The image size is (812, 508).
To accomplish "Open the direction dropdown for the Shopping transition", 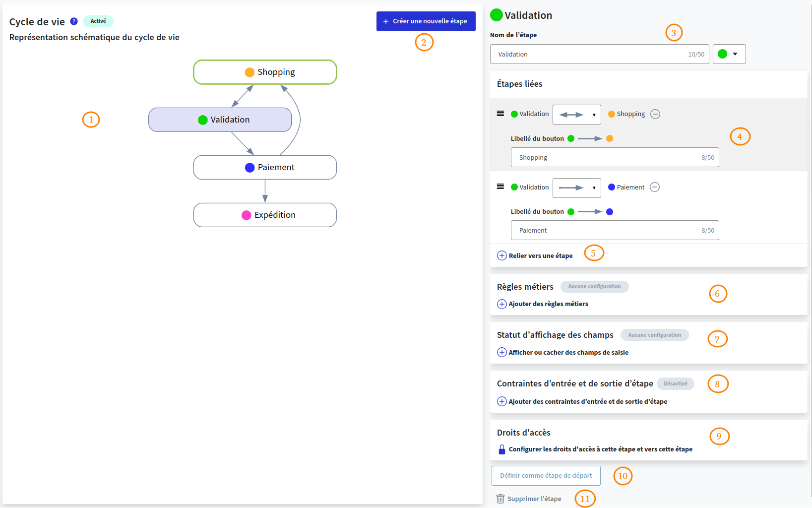I will 576,114.
